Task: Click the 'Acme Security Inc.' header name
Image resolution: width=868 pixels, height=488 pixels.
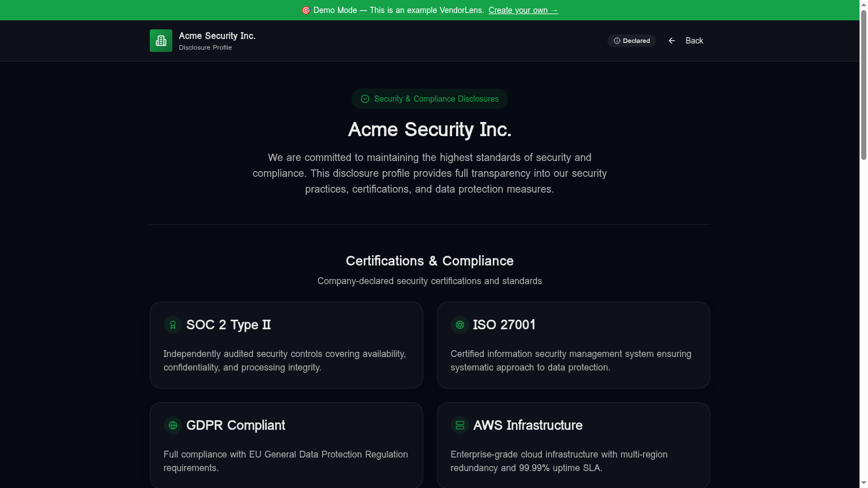Action: (217, 36)
